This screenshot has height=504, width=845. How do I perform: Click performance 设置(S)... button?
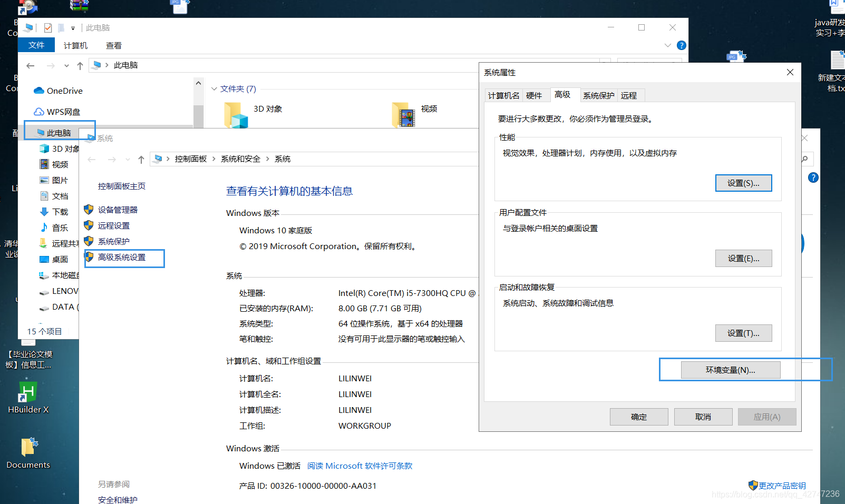tap(743, 183)
